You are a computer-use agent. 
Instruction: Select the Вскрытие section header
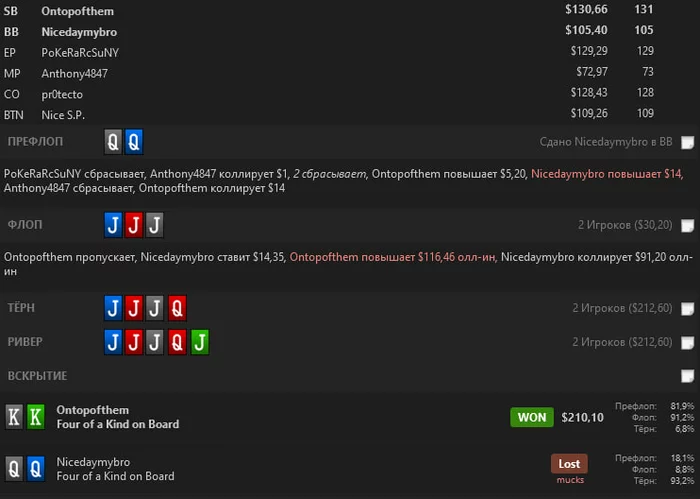(x=38, y=376)
